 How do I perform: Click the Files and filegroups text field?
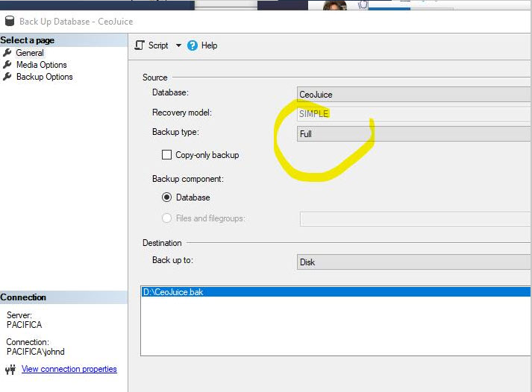[x=416, y=219]
